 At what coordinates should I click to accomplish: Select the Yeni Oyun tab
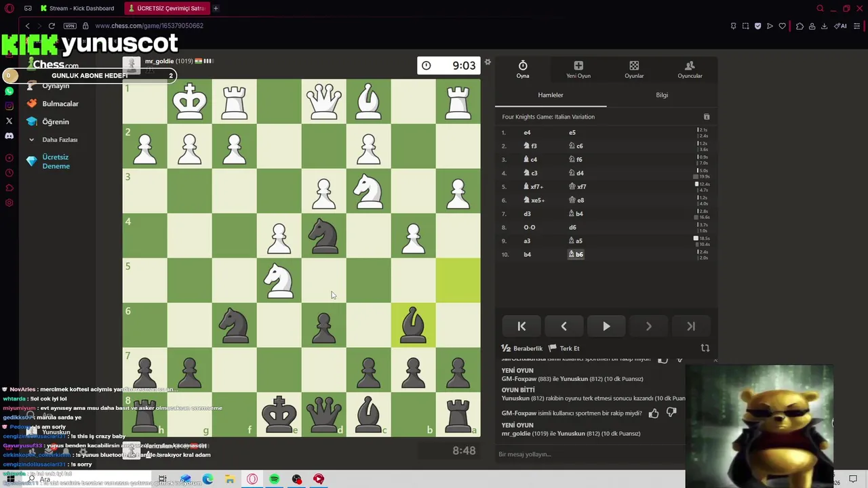(578, 69)
